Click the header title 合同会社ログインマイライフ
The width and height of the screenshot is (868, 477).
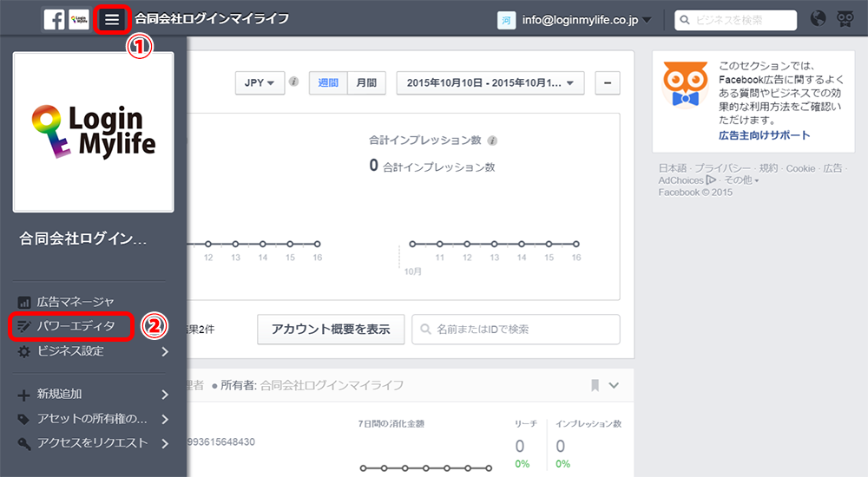pyautogui.click(x=212, y=19)
